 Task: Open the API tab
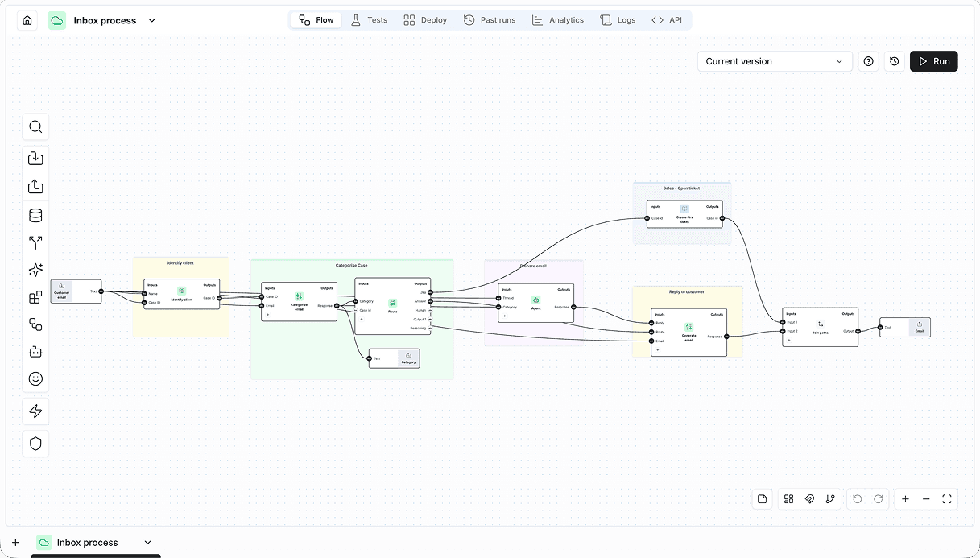[667, 20]
